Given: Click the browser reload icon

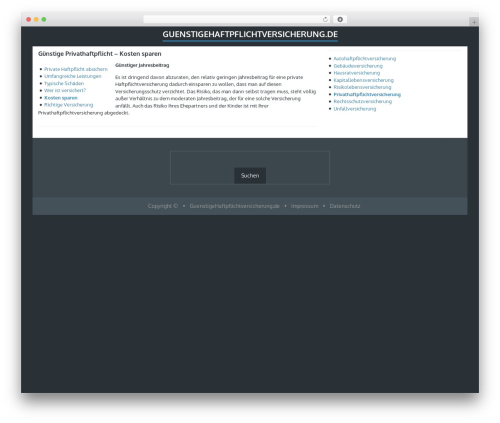Looking at the screenshot, I should click(325, 19).
